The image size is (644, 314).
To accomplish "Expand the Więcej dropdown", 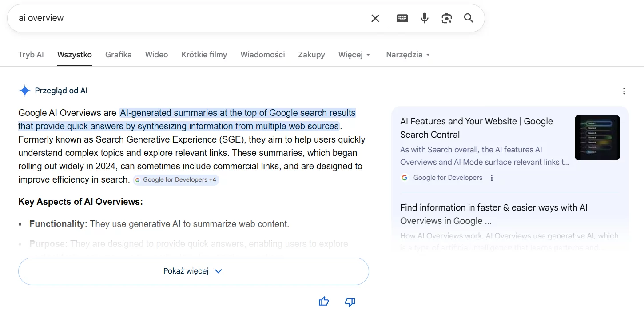I will tap(354, 55).
